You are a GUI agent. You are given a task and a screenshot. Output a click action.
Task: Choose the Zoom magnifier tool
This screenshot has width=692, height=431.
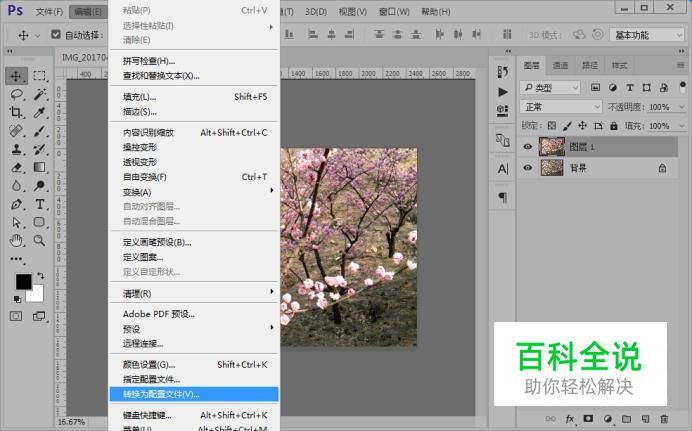tap(40, 241)
